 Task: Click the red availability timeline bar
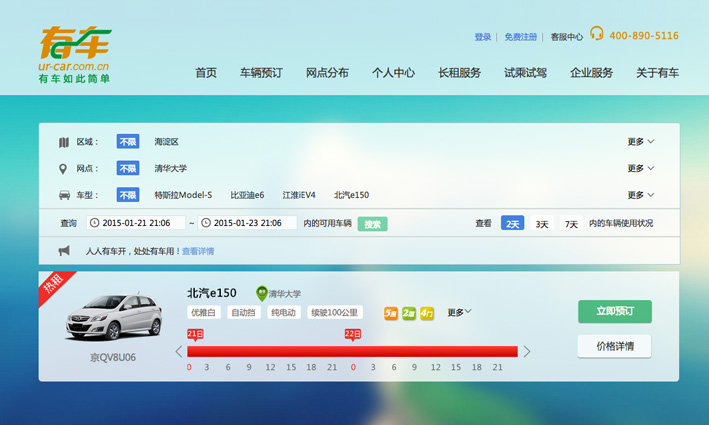pos(352,351)
